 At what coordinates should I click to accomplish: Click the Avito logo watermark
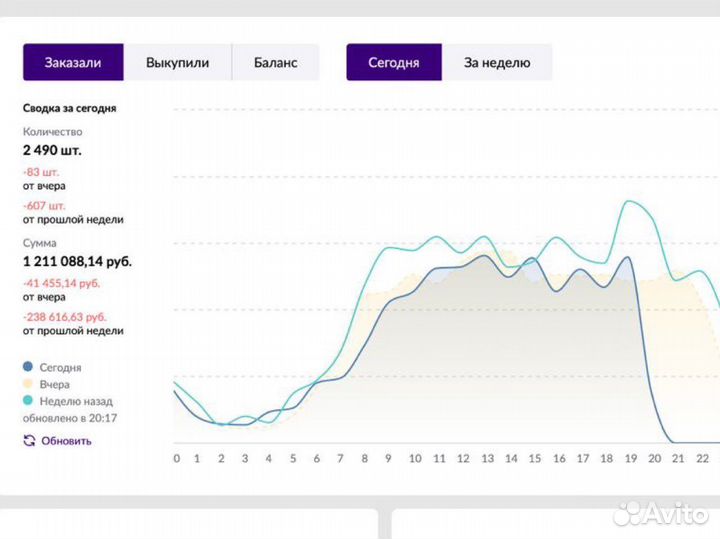(660, 512)
